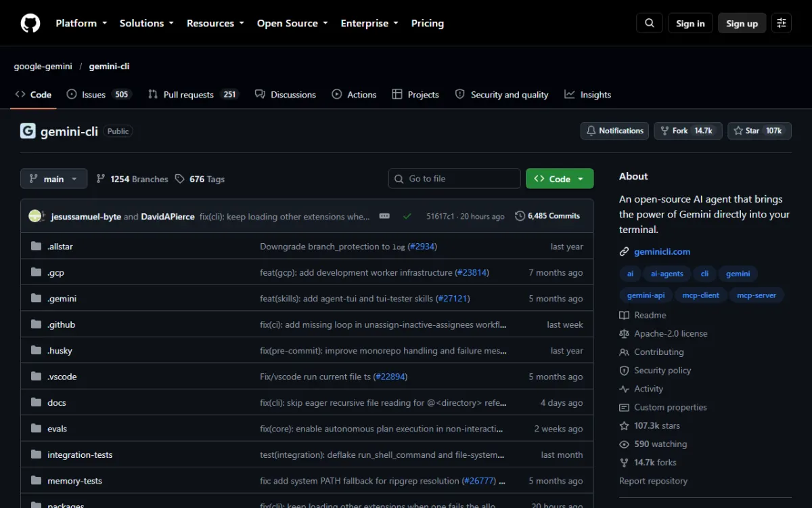Open the evals folder
This screenshot has height=508, width=812.
pos(58,429)
